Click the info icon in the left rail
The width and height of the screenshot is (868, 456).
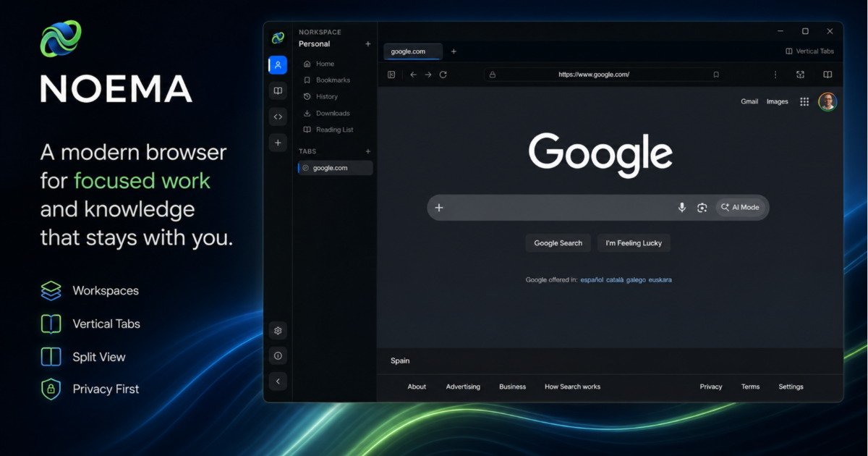278,355
